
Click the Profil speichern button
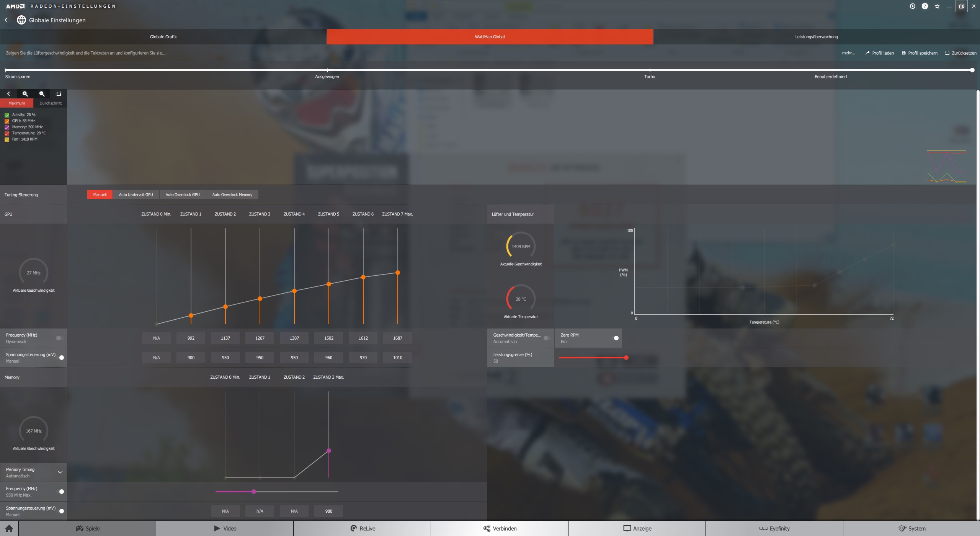point(920,53)
